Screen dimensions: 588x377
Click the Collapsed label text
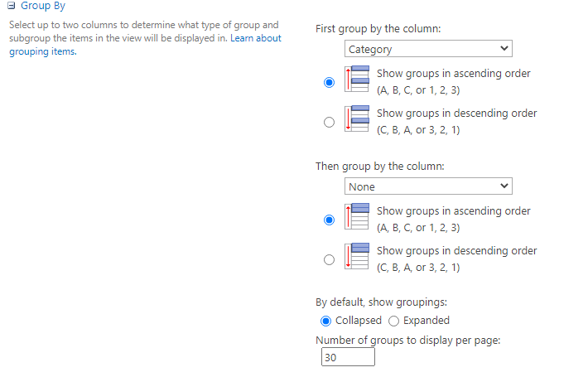pyautogui.click(x=359, y=321)
